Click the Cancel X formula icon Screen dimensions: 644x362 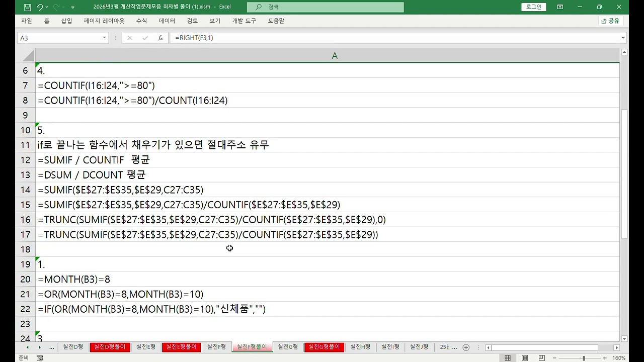pos(129,38)
